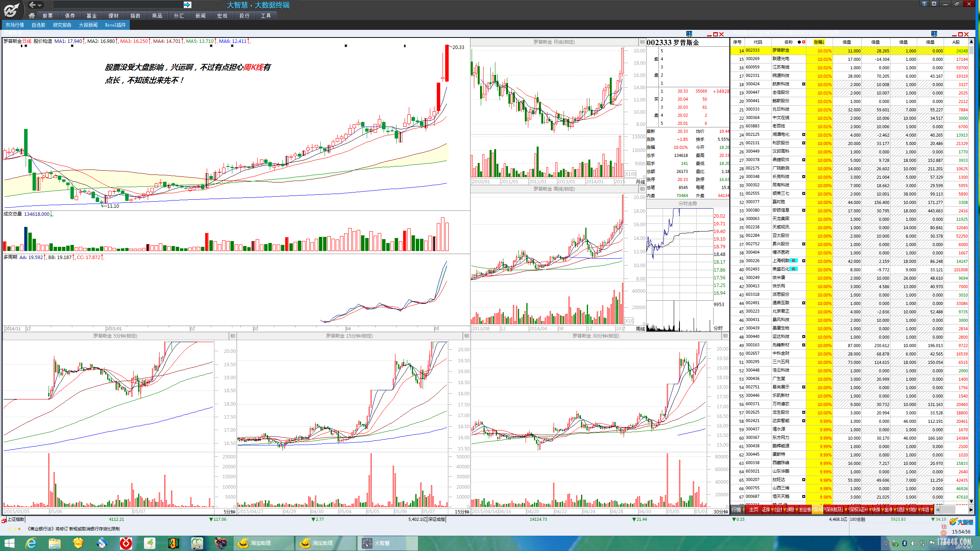Click the Dazhihui logo icon at top left
Viewport: 980px width, 551px height.
[11, 10]
